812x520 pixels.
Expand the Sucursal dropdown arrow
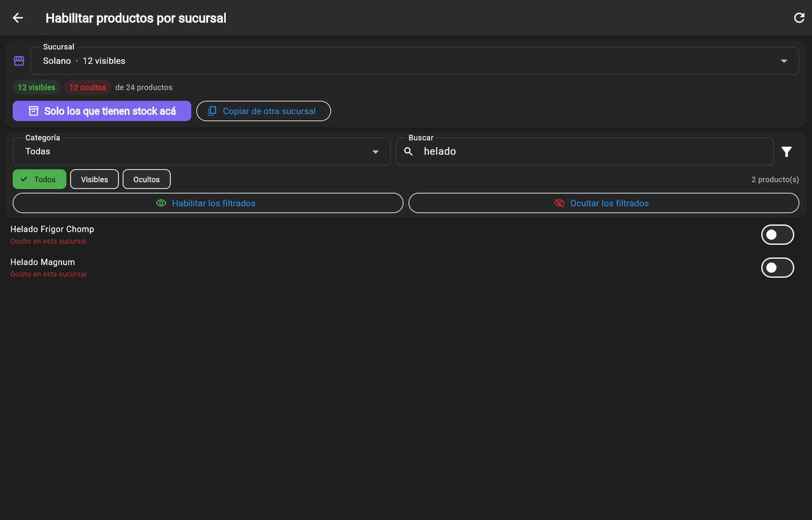click(784, 61)
